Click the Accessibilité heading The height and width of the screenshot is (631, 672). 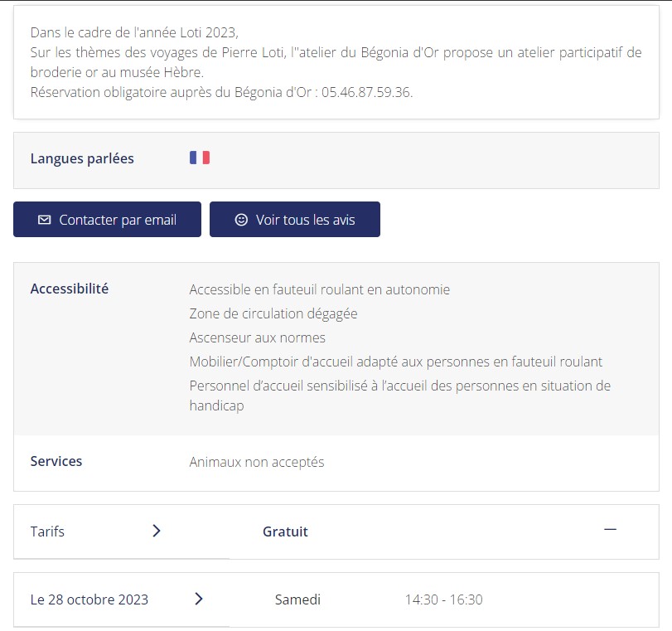[x=70, y=289]
